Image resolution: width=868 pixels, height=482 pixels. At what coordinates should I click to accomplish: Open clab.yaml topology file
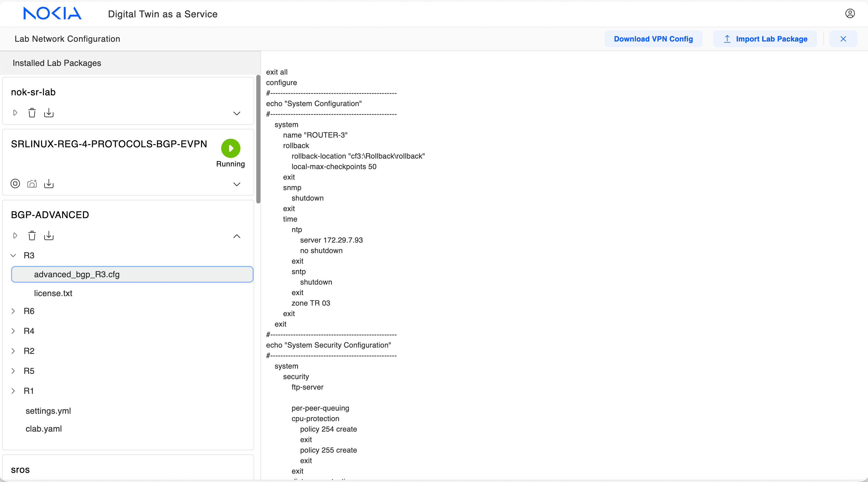pos(44,429)
